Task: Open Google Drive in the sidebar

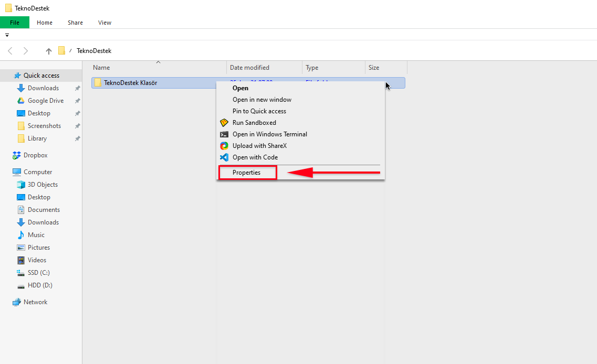Action: [x=45, y=100]
